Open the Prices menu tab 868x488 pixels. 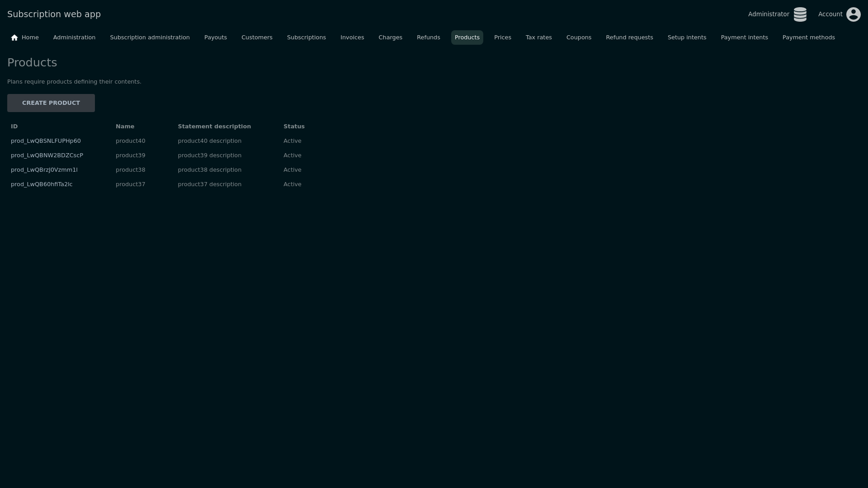pyautogui.click(x=502, y=38)
